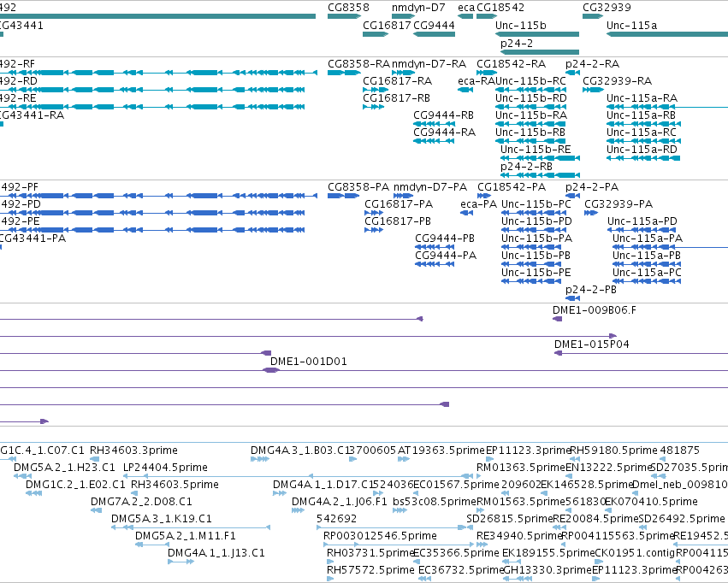The image size is (728, 583).
Task: Click the nmdyn-D7-PA protein label
Action: click(x=430, y=187)
